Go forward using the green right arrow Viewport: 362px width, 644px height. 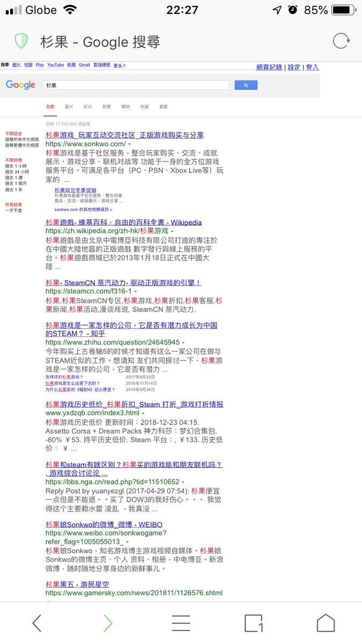click(108, 623)
